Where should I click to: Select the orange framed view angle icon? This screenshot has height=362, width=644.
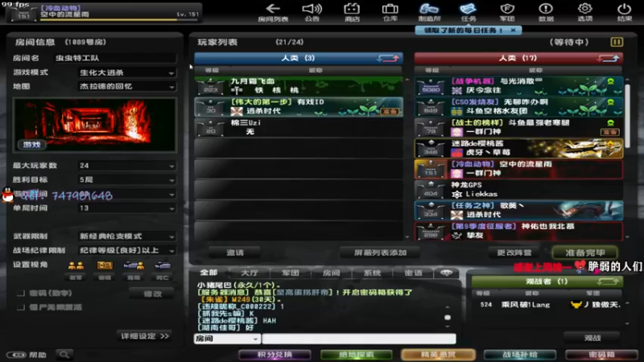click(105, 265)
